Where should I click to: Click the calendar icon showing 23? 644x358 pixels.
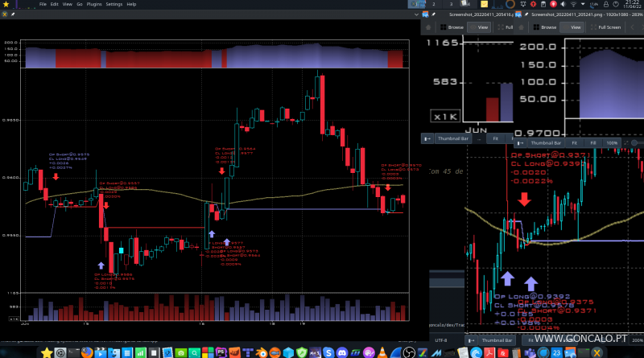[x=555, y=352]
